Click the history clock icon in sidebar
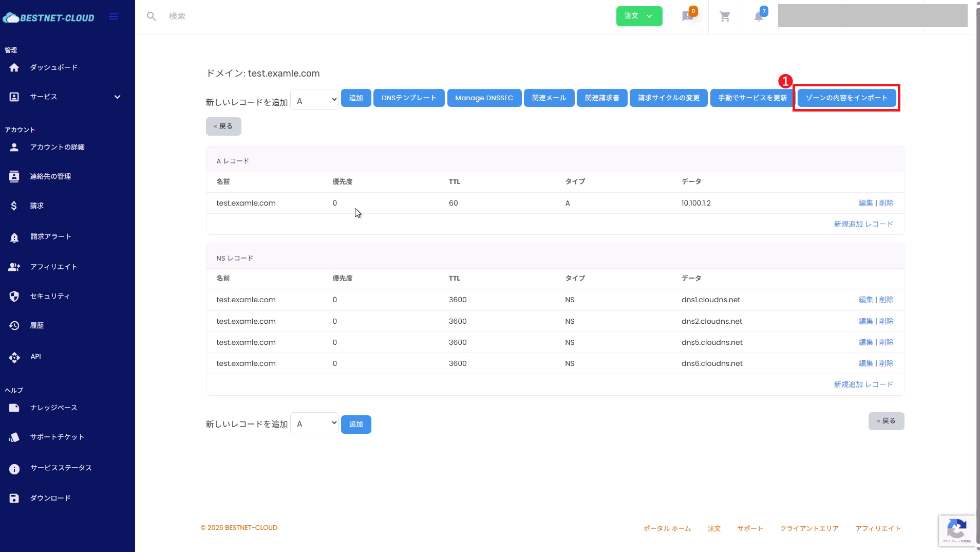Image resolution: width=980 pixels, height=552 pixels. (x=14, y=326)
